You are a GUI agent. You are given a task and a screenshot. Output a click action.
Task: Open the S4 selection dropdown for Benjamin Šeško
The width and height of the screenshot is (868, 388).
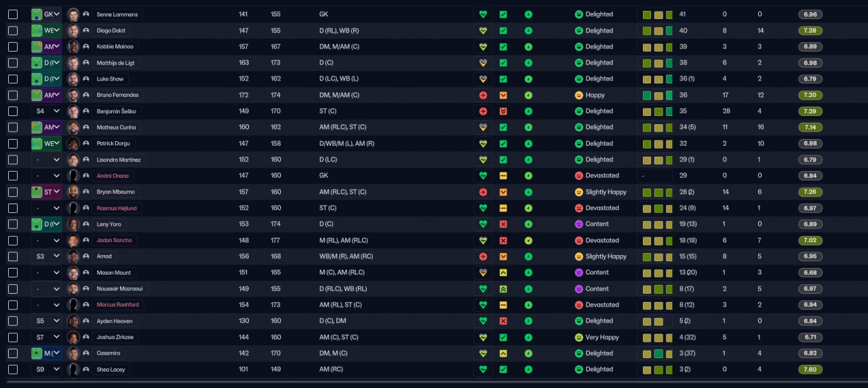[x=46, y=111]
